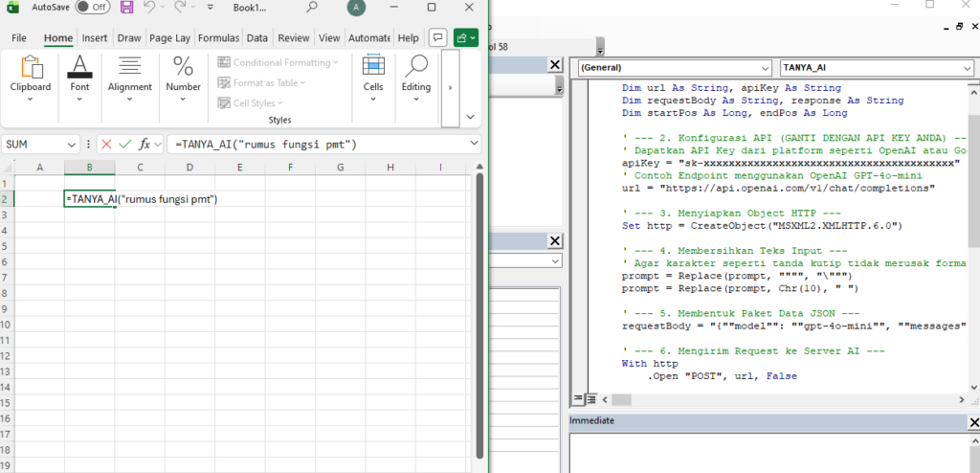Click the Full Module View icon
The image size is (980, 473).
coord(590,398)
